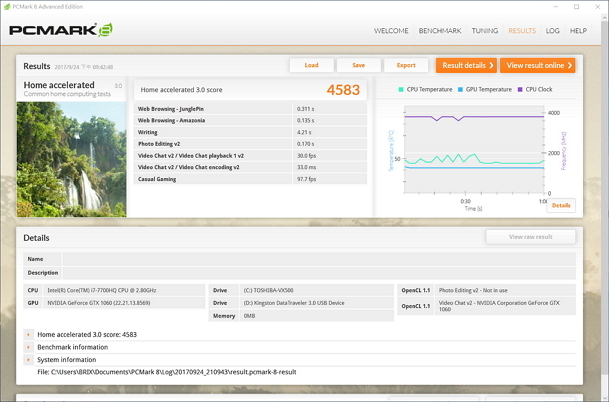Screen dimensions: 609x402
Task: Click the Name input field
Action: coord(318,259)
